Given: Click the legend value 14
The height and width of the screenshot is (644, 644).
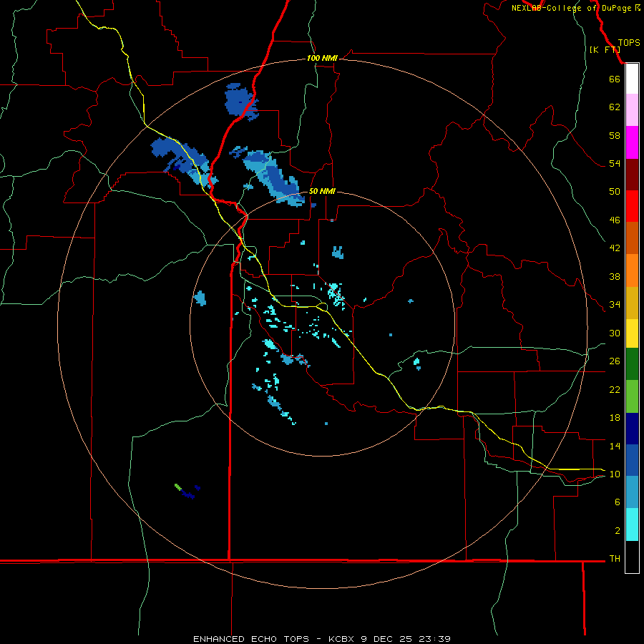Looking at the screenshot, I should coord(615,446).
